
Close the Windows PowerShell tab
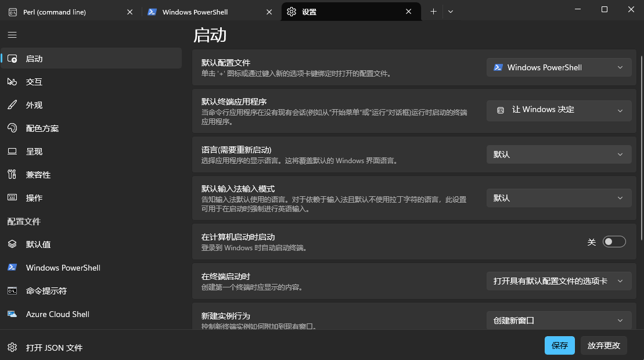pyautogui.click(x=269, y=12)
